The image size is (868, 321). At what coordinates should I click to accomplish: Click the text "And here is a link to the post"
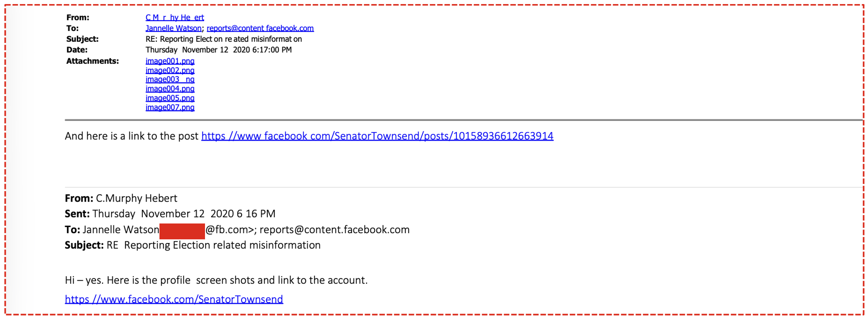pos(131,136)
